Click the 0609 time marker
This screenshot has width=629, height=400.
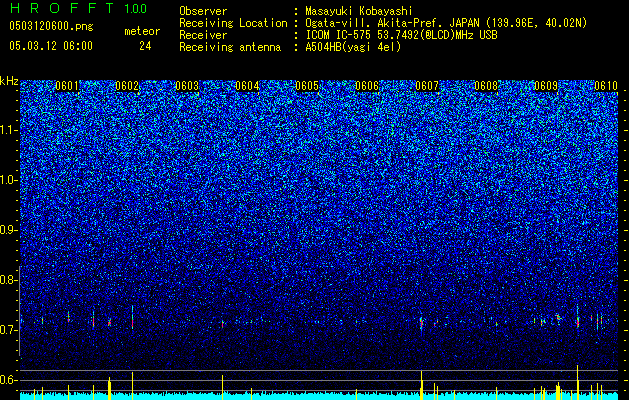coord(546,86)
